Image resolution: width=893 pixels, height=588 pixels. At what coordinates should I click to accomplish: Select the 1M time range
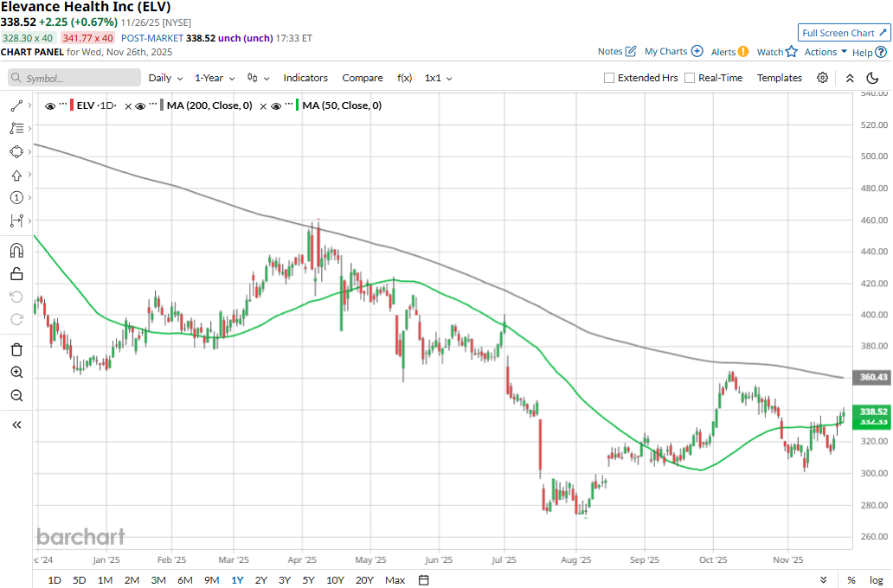tap(105, 580)
